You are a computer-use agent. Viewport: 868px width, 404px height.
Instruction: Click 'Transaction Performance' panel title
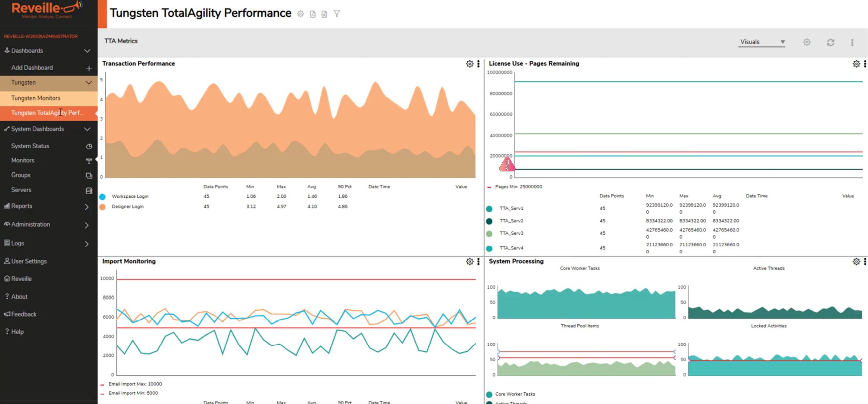[138, 63]
